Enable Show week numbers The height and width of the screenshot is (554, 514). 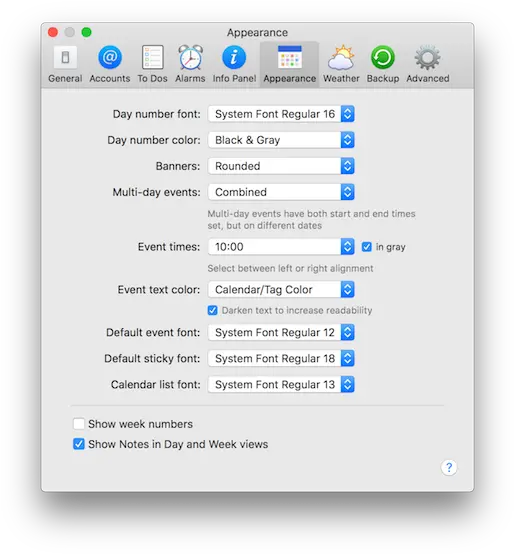(78, 424)
